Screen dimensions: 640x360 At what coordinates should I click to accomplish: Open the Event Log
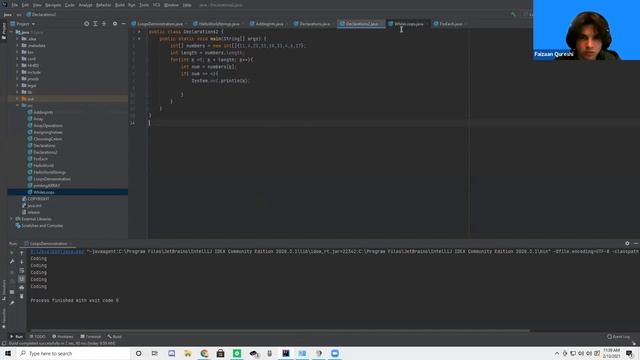pos(618,337)
